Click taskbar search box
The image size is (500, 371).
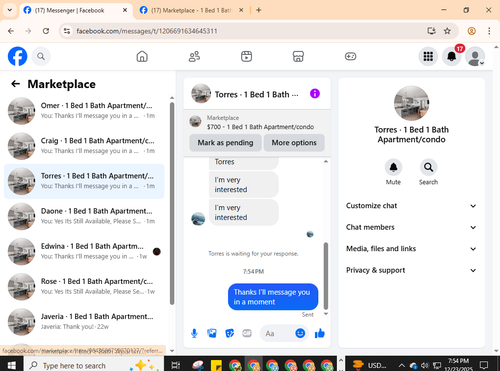(x=94, y=365)
